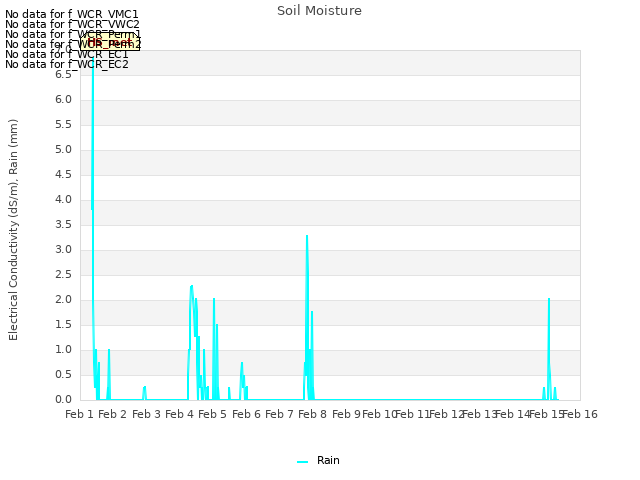Click the y-axis label Electrical Conductivity

coord(13,230)
